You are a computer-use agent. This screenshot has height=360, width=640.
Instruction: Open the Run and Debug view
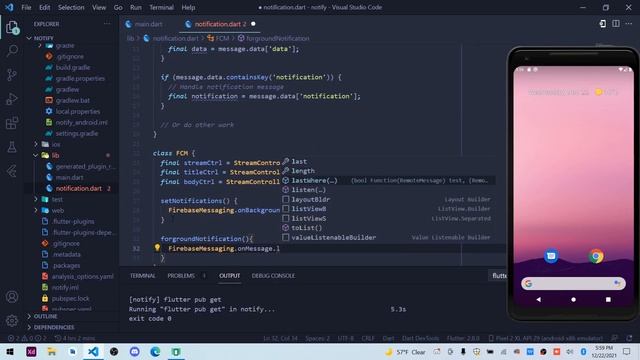[12, 99]
